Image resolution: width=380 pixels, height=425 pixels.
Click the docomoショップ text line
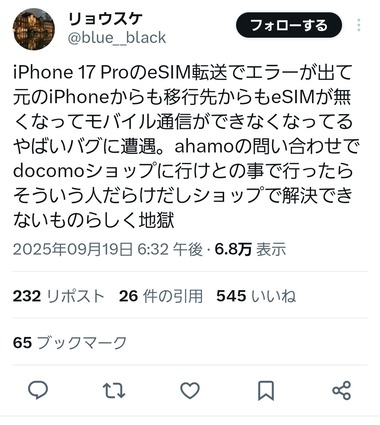(x=183, y=171)
